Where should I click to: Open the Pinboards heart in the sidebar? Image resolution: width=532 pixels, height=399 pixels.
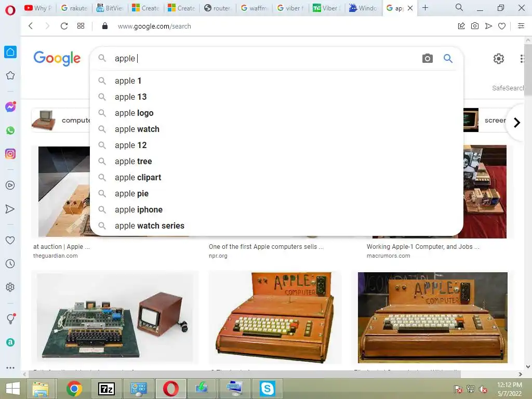(10, 240)
